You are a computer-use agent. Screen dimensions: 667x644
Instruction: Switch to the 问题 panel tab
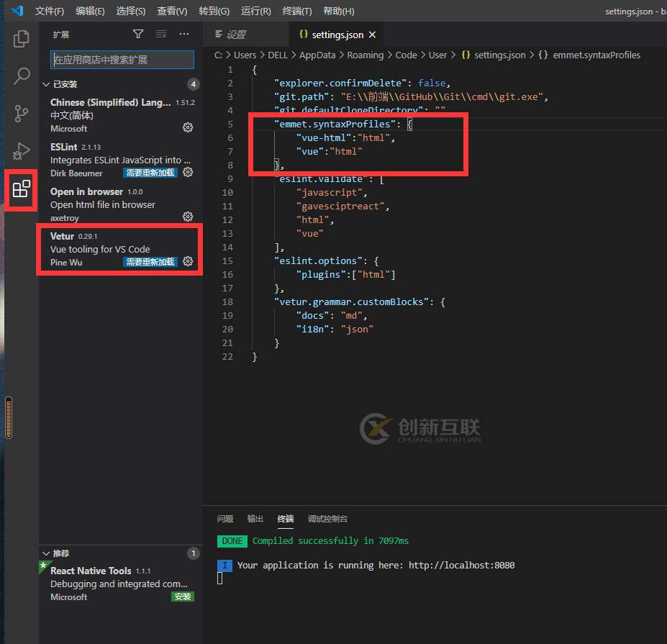click(x=225, y=519)
